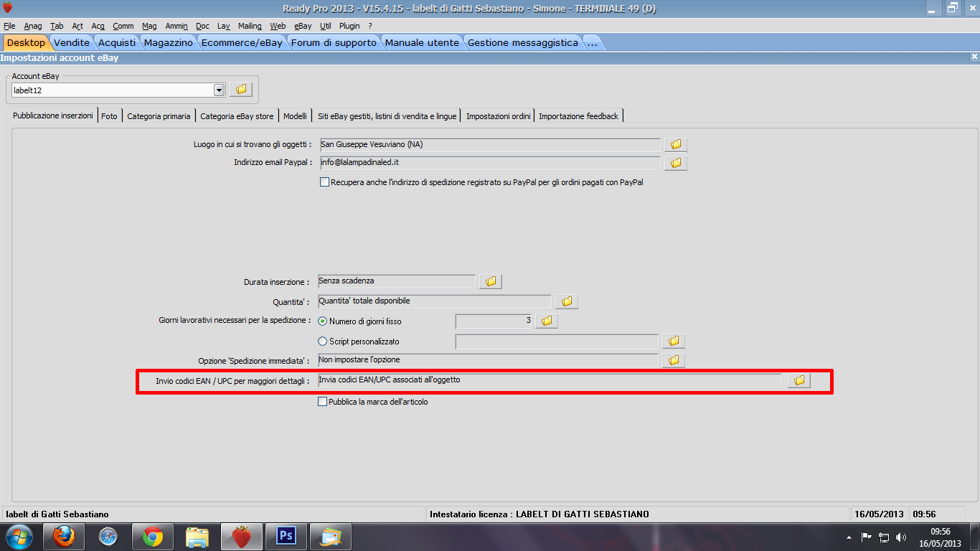Click the empty Script personalizzato field
Viewport: 980px width, 551px height.
[x=557, y=342]
